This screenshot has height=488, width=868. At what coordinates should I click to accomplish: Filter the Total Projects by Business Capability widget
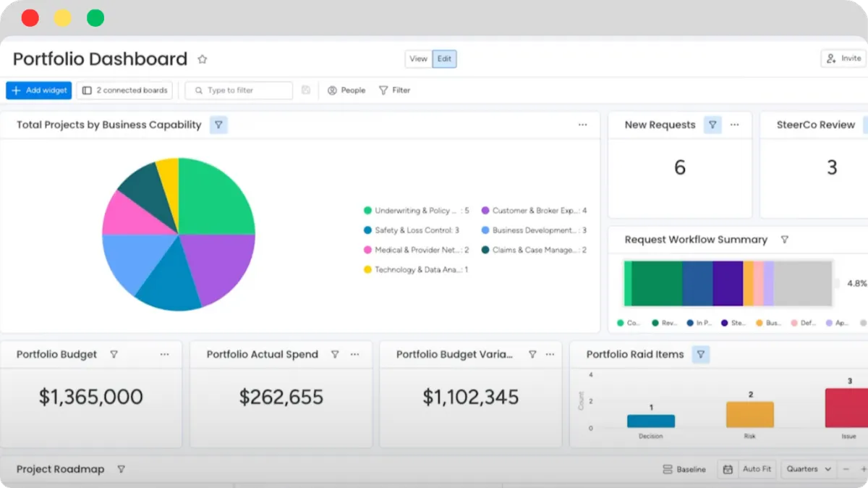[x=218, y=125]
